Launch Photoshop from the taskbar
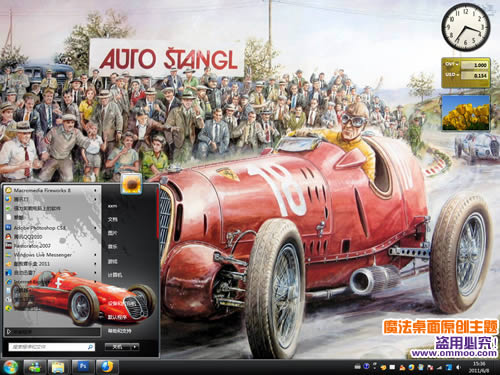The width and height of the screenshot is (500, 375). [83, 367]
